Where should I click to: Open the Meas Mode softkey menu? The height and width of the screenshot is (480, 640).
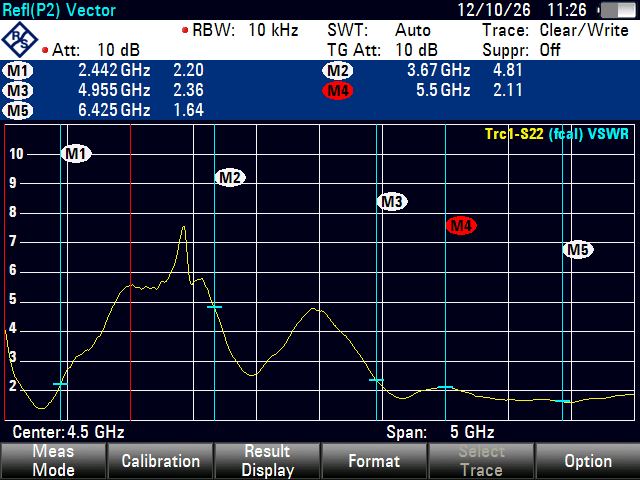click(x=53, y=461)
